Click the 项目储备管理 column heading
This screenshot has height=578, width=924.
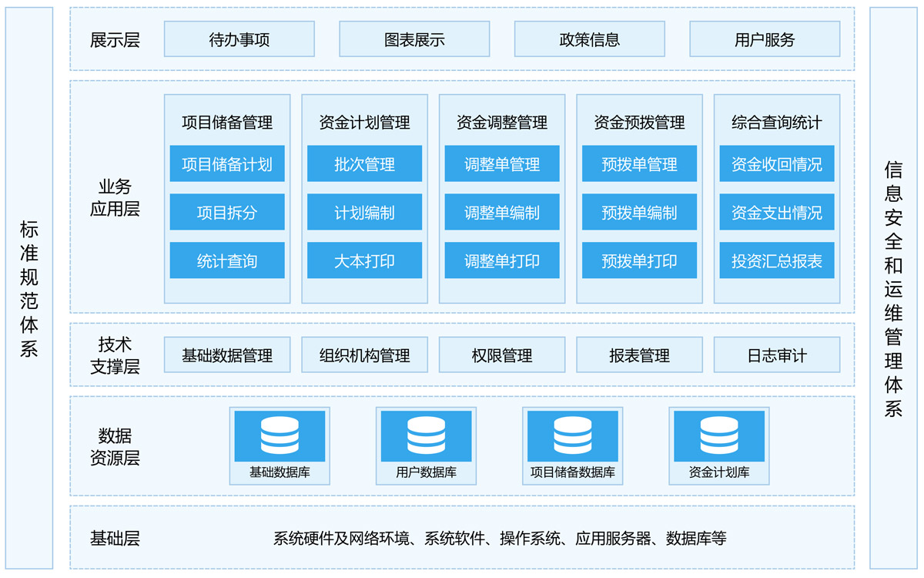pos(227,123)
